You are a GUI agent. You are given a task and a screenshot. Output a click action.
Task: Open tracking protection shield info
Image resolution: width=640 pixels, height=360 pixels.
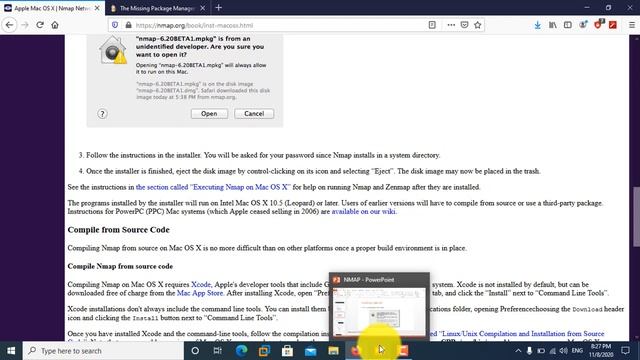coord(115,25)
